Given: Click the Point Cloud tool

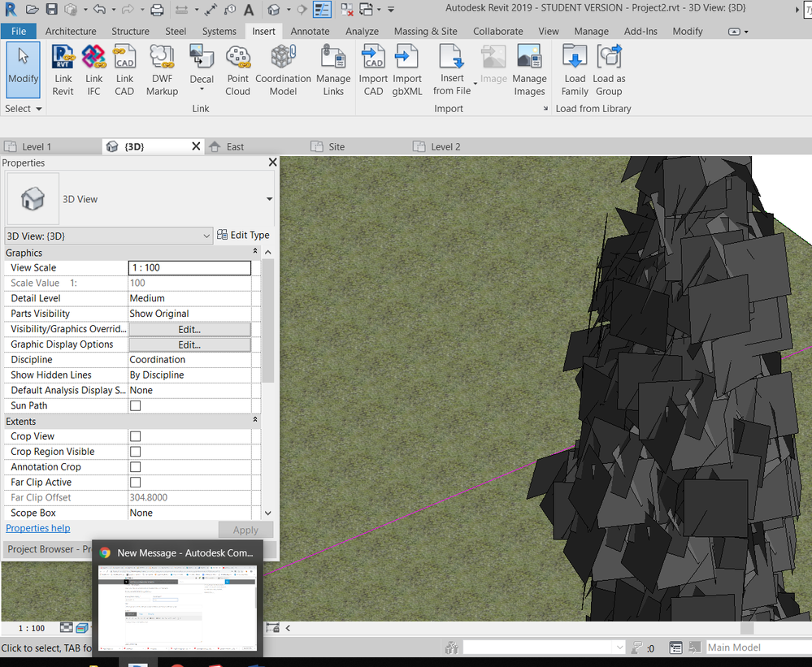Looking at the screenshot, I should point(237,70).
